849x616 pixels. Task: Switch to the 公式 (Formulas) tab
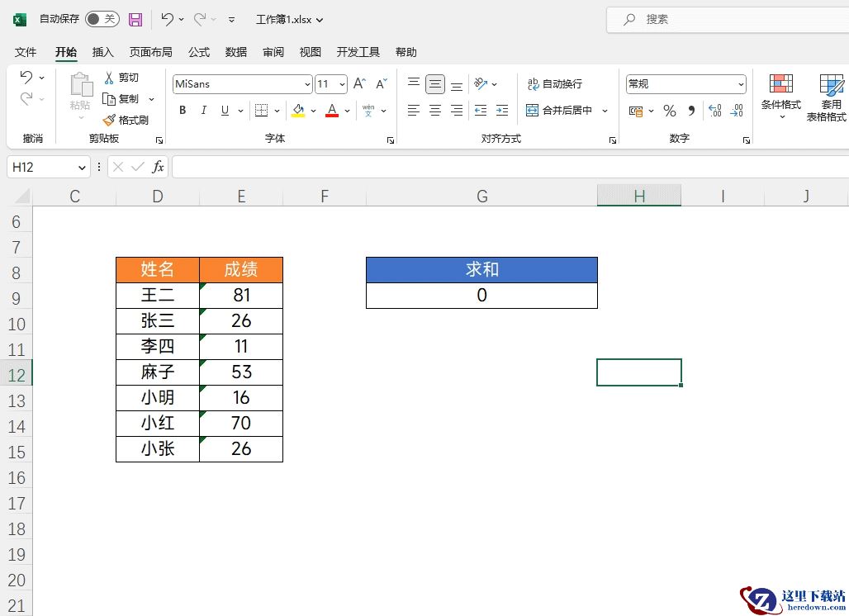coord(199,52)
